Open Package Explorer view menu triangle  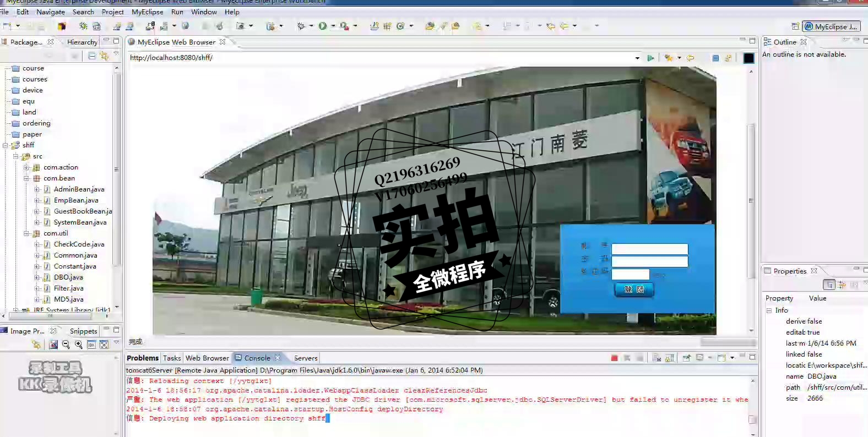(116, 54)
